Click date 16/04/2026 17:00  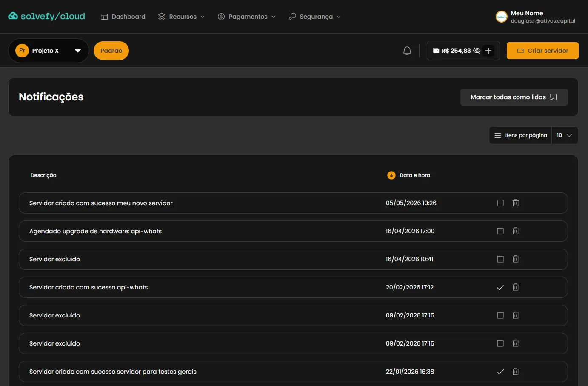pos(410,231)
